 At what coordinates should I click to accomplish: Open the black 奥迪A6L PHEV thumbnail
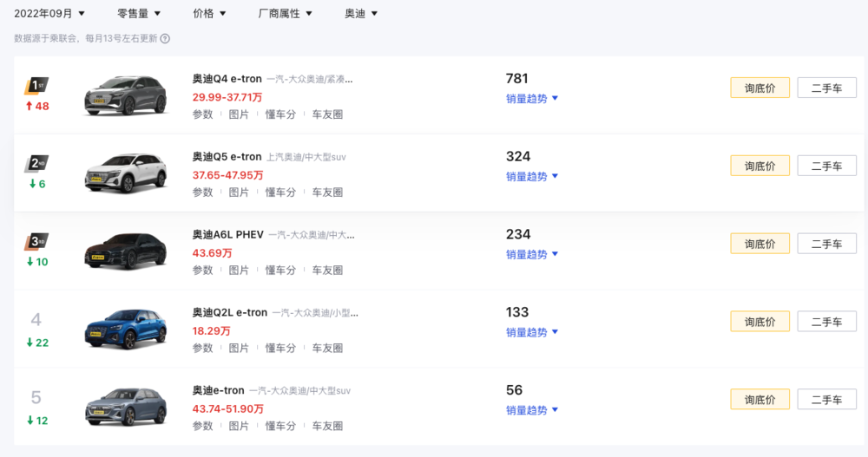(x=126, y=251)
